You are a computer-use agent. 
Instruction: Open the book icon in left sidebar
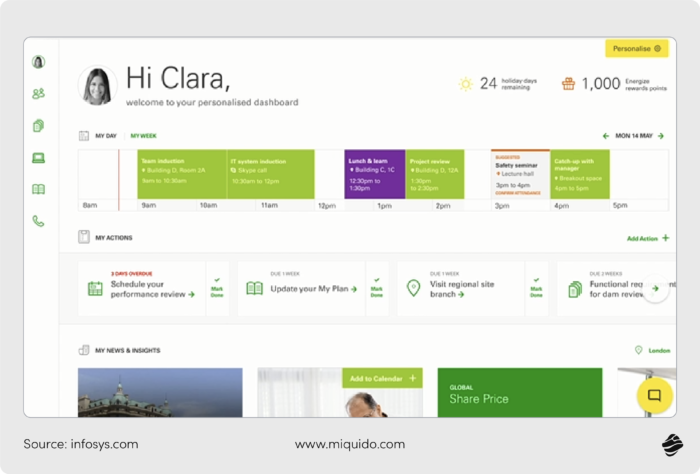click(x=38, y=189)
